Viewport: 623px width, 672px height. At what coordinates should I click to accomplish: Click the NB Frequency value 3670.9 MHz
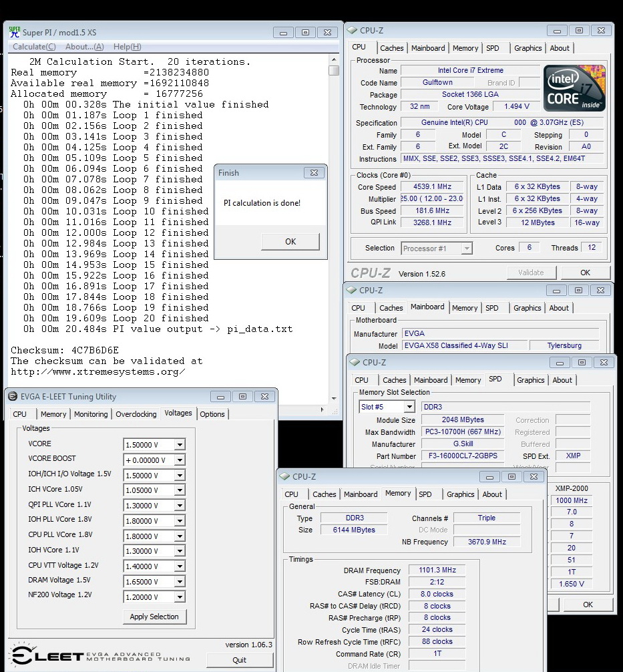(487, 542)
